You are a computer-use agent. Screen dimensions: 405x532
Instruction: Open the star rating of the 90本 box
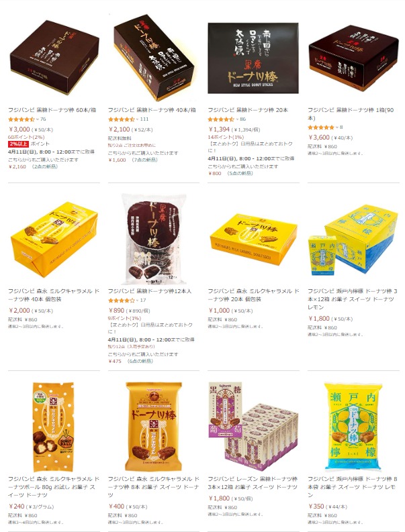click(x=321, y=127)
